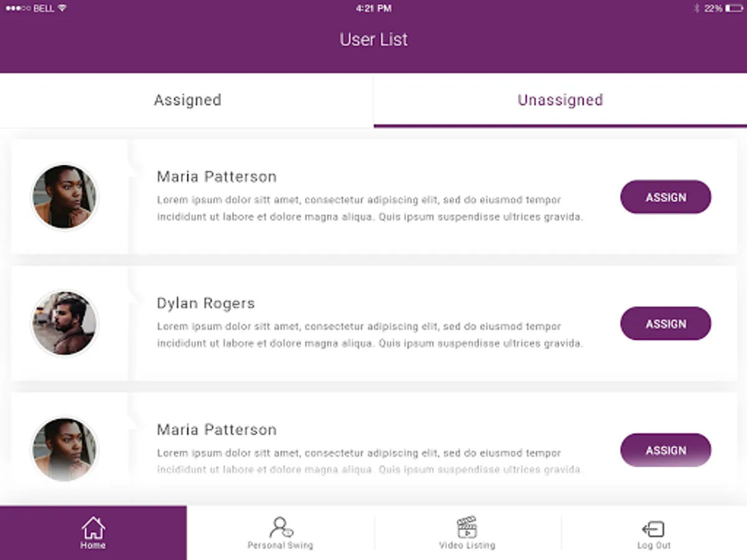Open Video Listing clapperboard icon

[x=467, y=528]
